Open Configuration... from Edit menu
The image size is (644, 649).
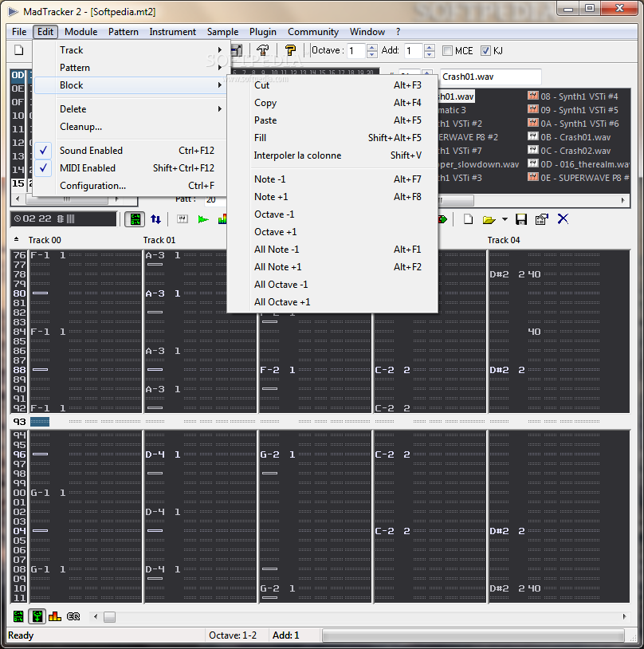tap(131, 186)
